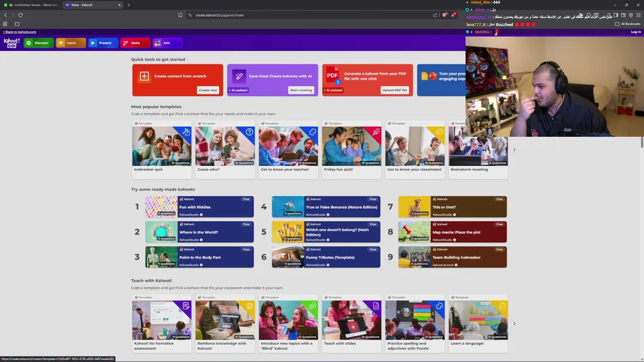Open True or False Bonanza (Nature Edition)
The image size is (644, 362).
(x=326, y=207)
